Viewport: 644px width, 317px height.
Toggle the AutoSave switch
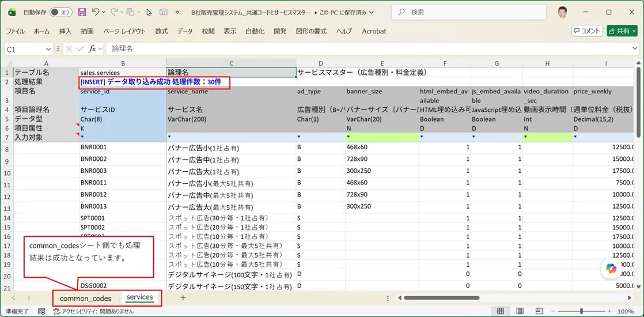[61, 12]
